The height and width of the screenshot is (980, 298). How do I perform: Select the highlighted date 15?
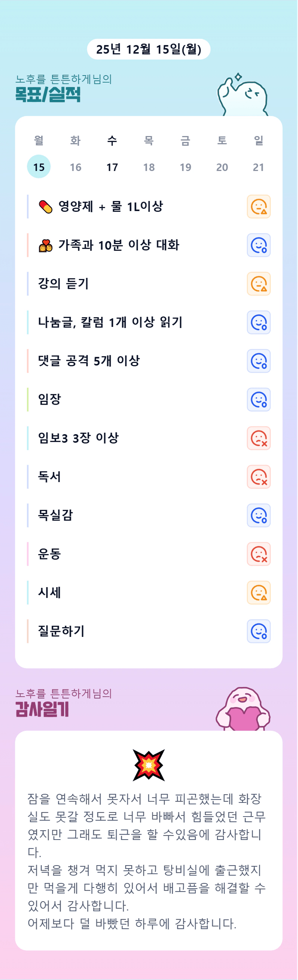pos(39,167)
